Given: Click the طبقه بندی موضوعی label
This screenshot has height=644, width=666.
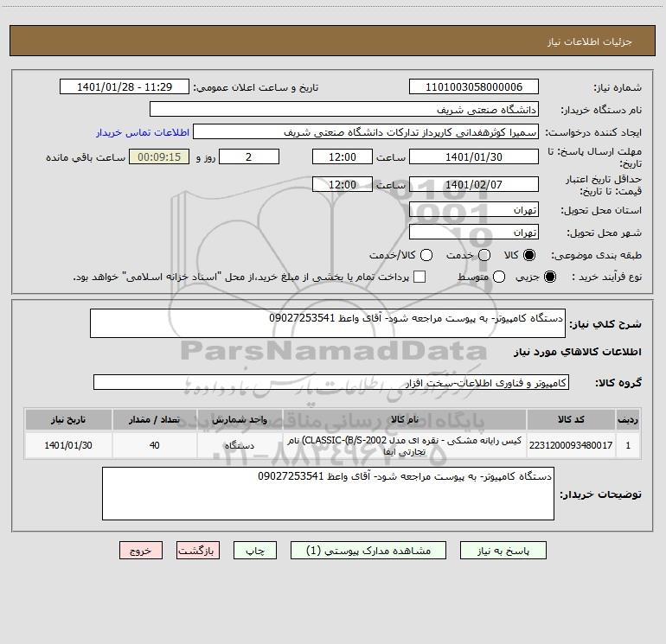Looking at the screenshot, I should (596, 256).
